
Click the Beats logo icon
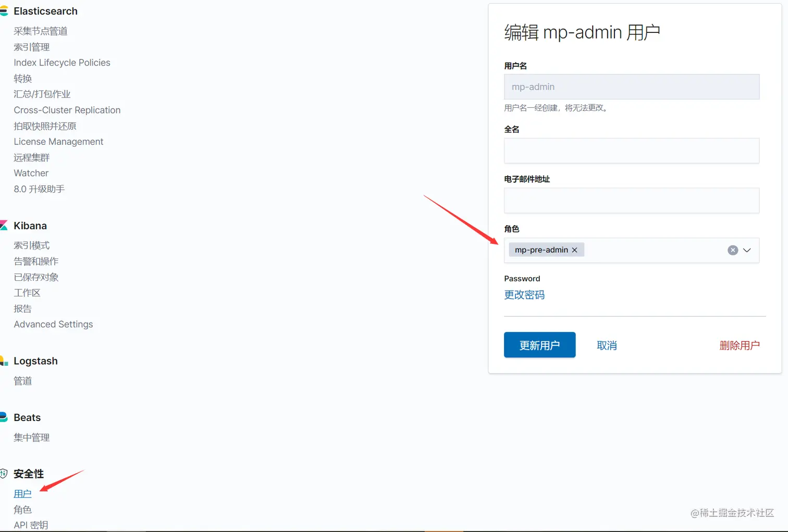coord(4,417)
